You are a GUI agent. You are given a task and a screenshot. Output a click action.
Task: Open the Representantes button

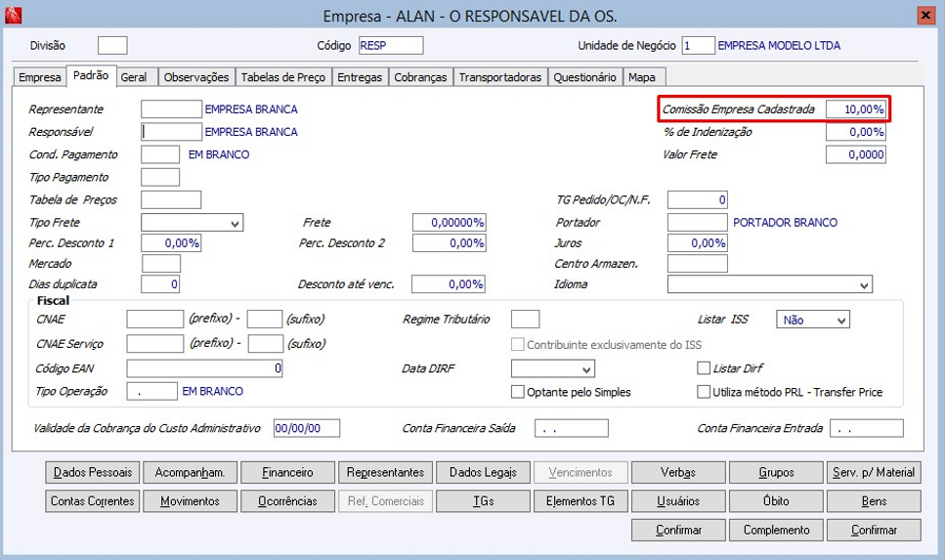386,473
